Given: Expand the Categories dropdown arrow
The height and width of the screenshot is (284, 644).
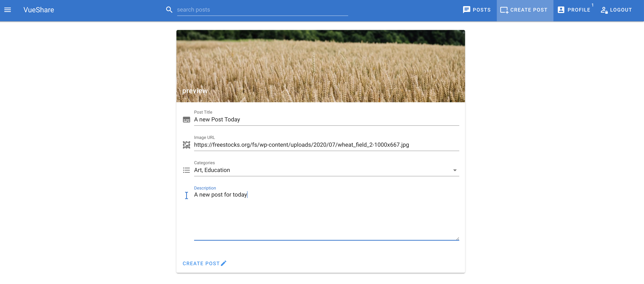Looking at the screenshot, I should click(455, 170).
